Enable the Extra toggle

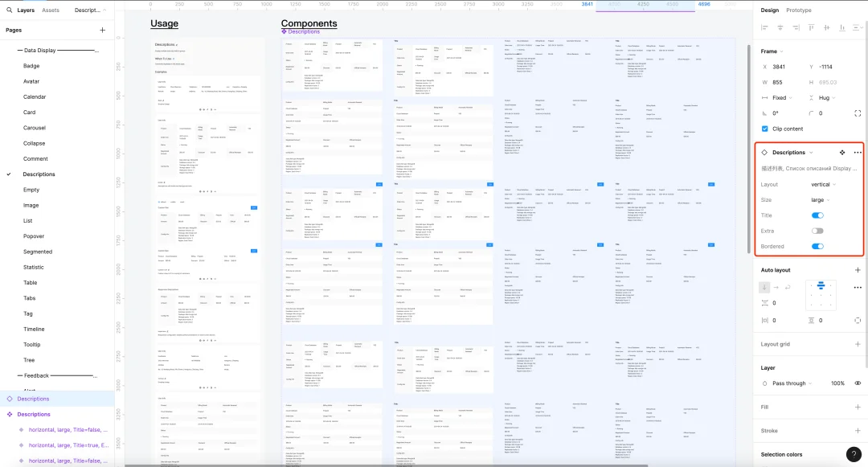tap(817, 231)
